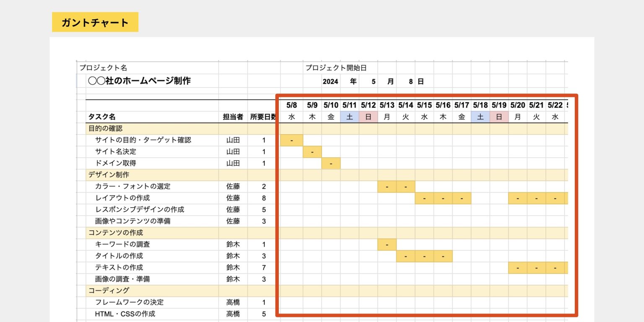
Task: Select the 5/17 date header
Action: coord(462,105)
